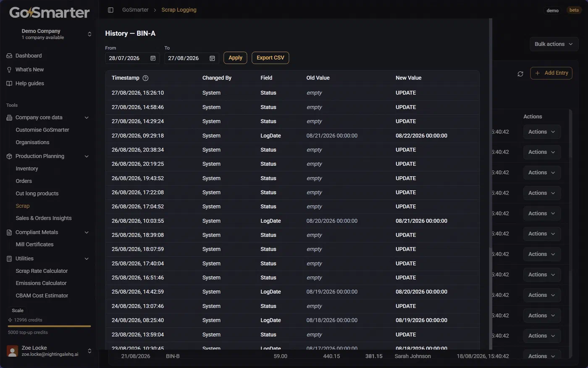Click the Production Planning cube icon

(x=9, y=156)
